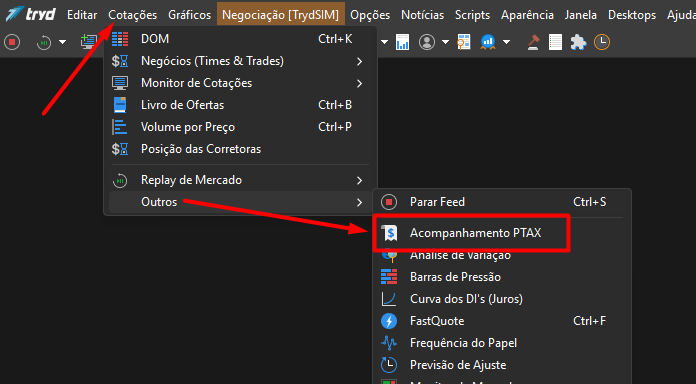Viewport: 696px width, 384px height.
Task: Open the Janela menu
Action: 581,15
